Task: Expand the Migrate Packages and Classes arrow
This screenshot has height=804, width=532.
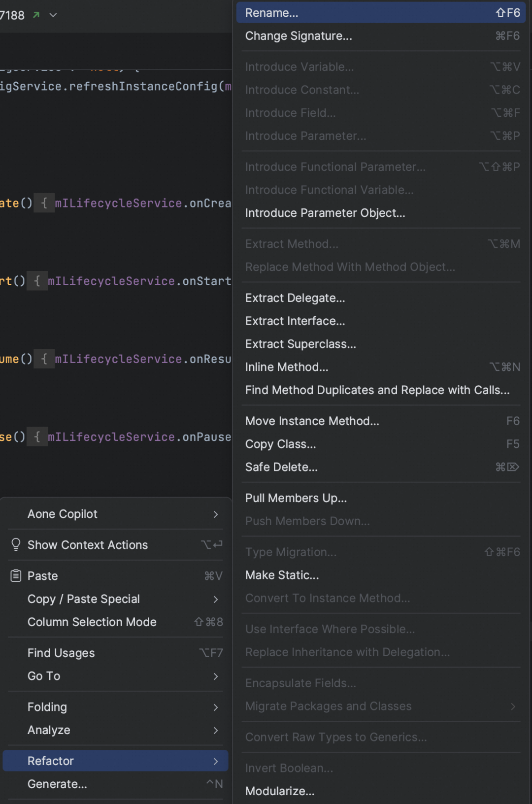Action: tap(513, 706)
